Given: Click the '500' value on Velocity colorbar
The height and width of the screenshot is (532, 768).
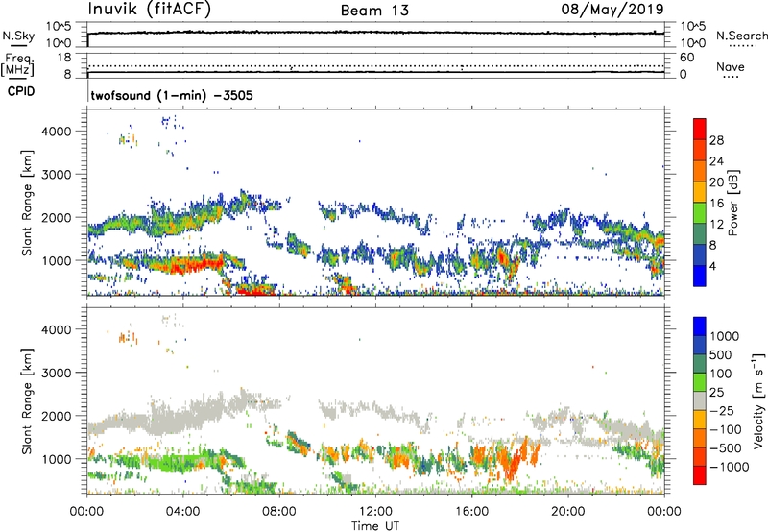Looking at the screenshot, I should [721, 355].
